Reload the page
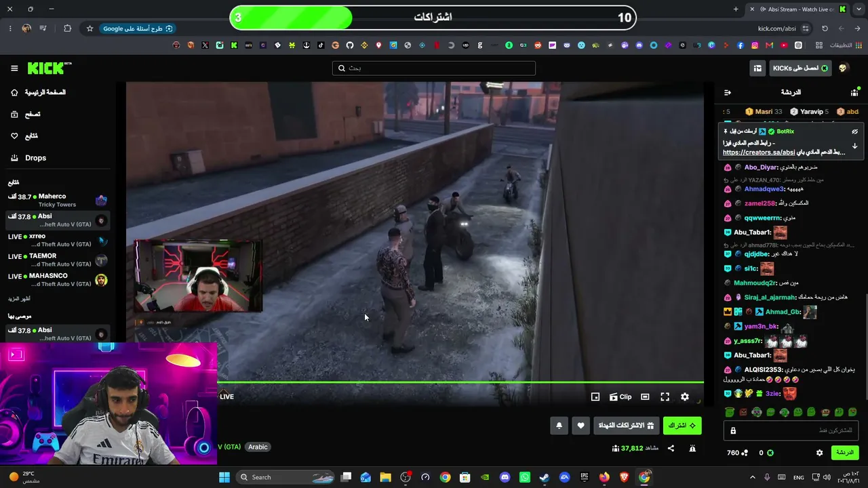 pyautogui.click(x=825, y=28)
